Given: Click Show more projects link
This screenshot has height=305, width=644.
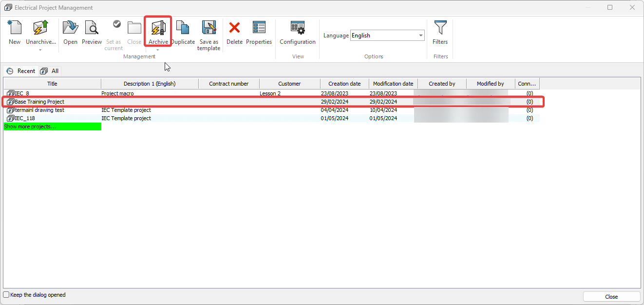Looking at the screenshot, I should [x=29, y=126].
